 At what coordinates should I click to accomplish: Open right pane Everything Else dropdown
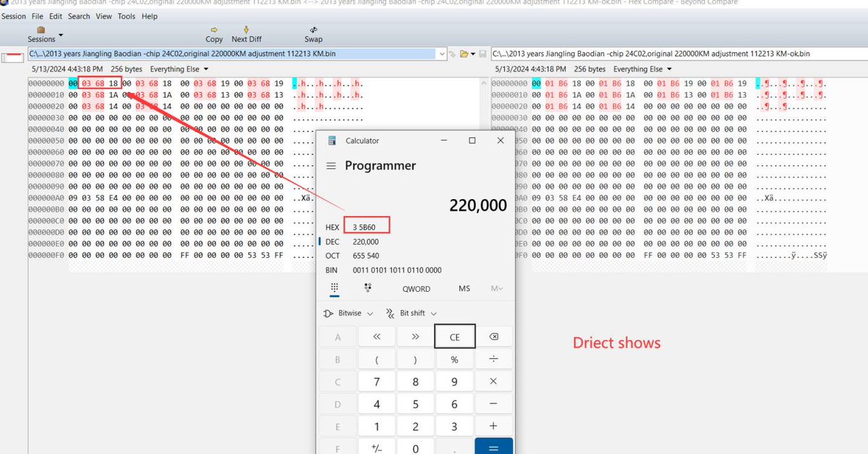tap(642, 70)
